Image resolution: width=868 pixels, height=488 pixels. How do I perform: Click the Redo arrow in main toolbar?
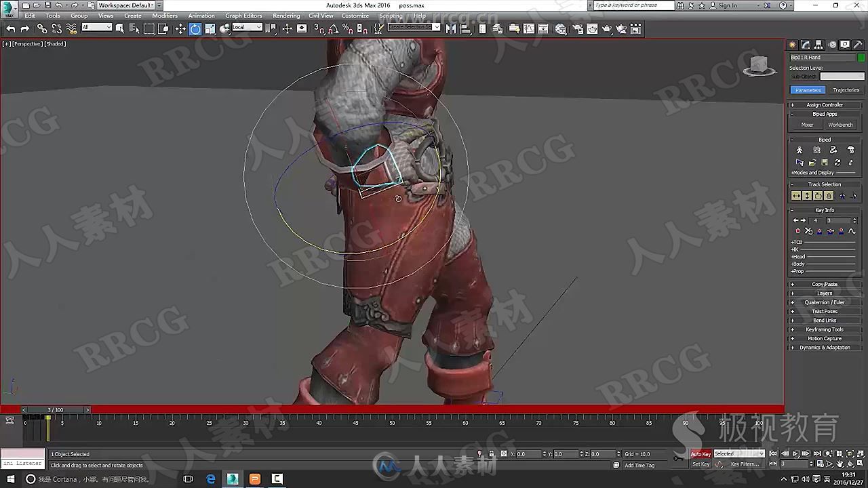tap(25, 28)
